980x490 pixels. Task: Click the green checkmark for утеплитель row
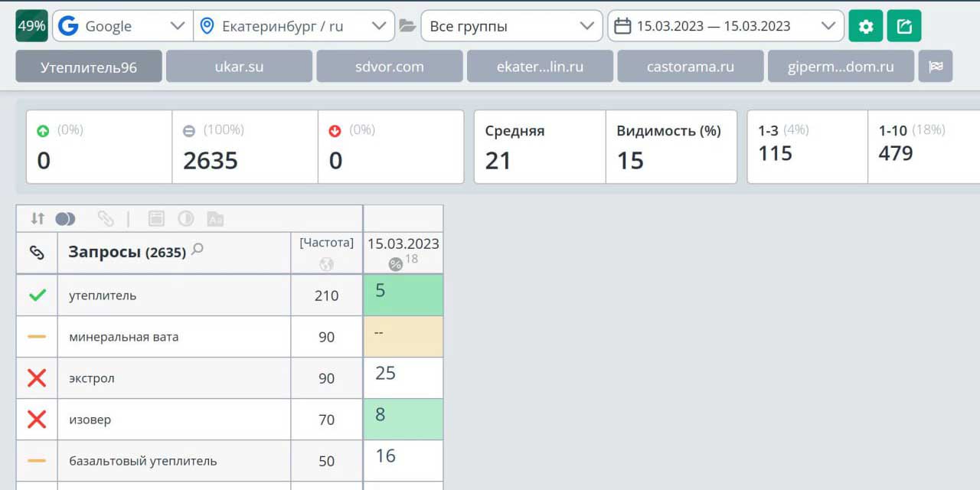pos(37,295)
